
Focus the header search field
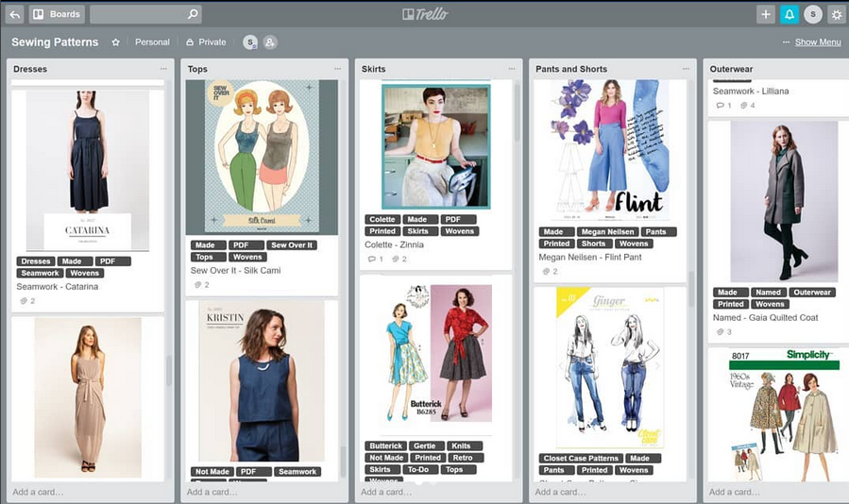click(x=145, y=14)
